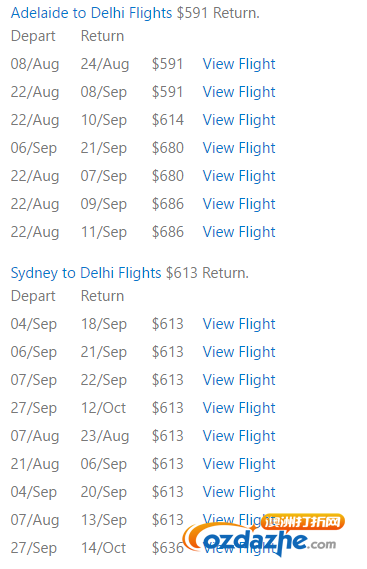View the $686 flight returning 09/Sep
Viewport: 367px width, 569px height.
[x=239, y=204]
